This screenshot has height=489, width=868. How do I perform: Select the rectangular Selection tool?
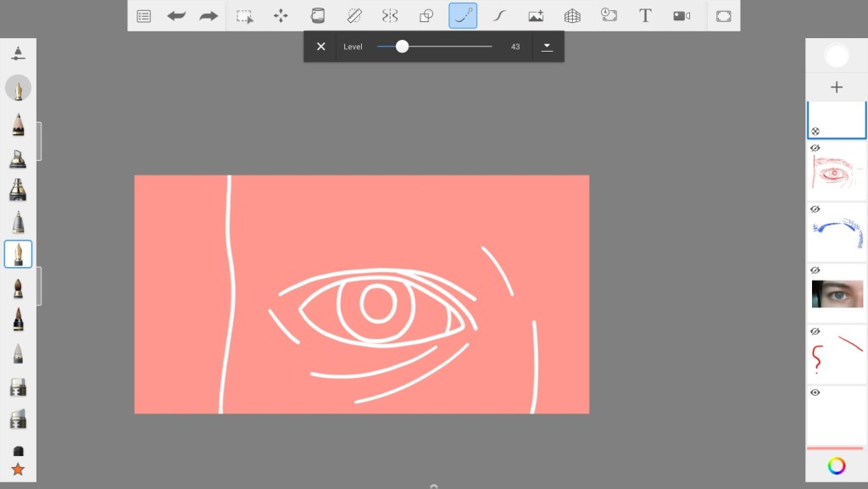tap(245, 15)
